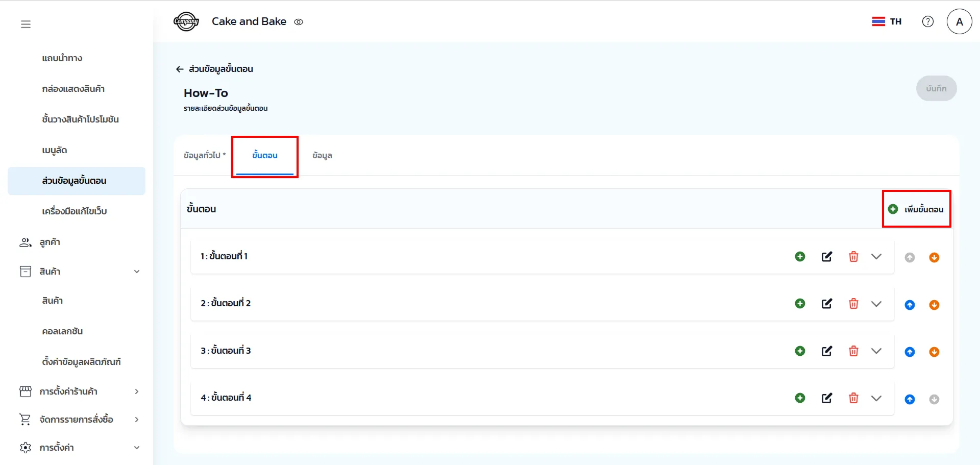Open the TH language selector
Image resolution: width=980 pixels, height=465 pixels.
(887, 21)
